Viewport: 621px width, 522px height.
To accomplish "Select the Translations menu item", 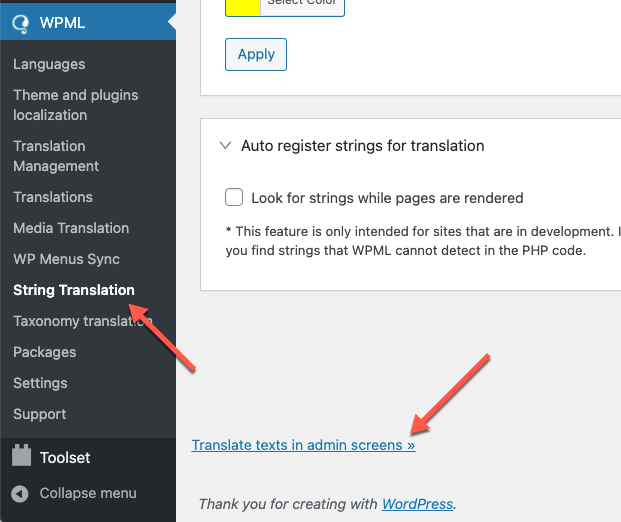I will (53, 197).
